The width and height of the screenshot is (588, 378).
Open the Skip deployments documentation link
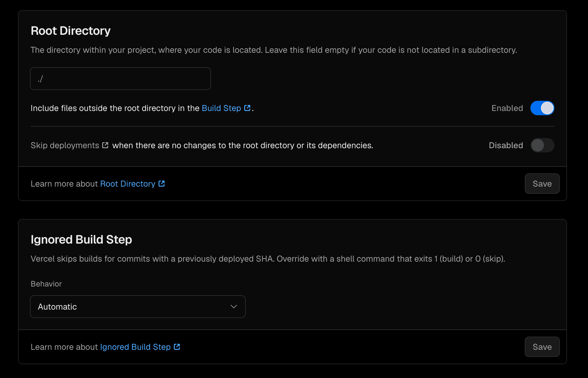tap(65, 145)
